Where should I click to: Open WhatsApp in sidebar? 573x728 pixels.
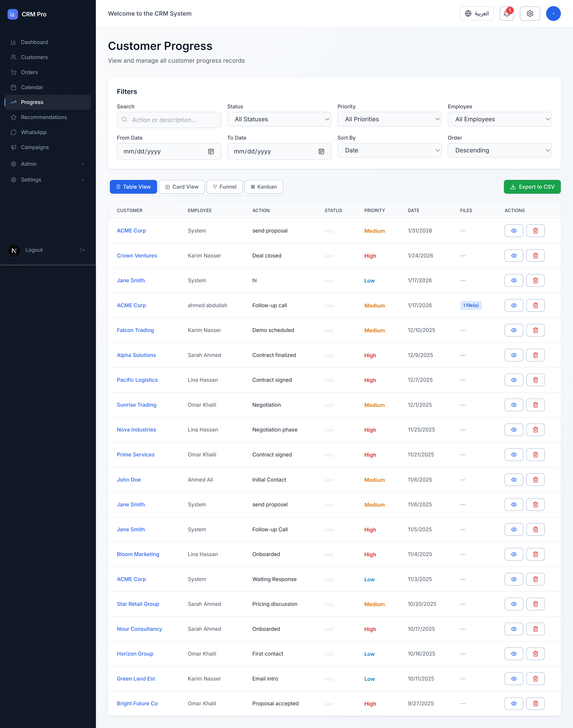pos(48,132)
